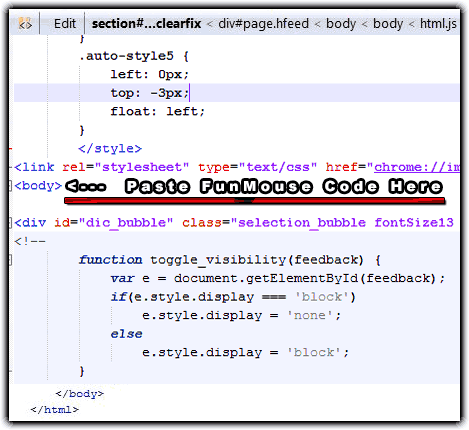Screen dimensions: 469x430
Task: Click the closing html tag
Action: pyautogui.click(x=55, y=409)
